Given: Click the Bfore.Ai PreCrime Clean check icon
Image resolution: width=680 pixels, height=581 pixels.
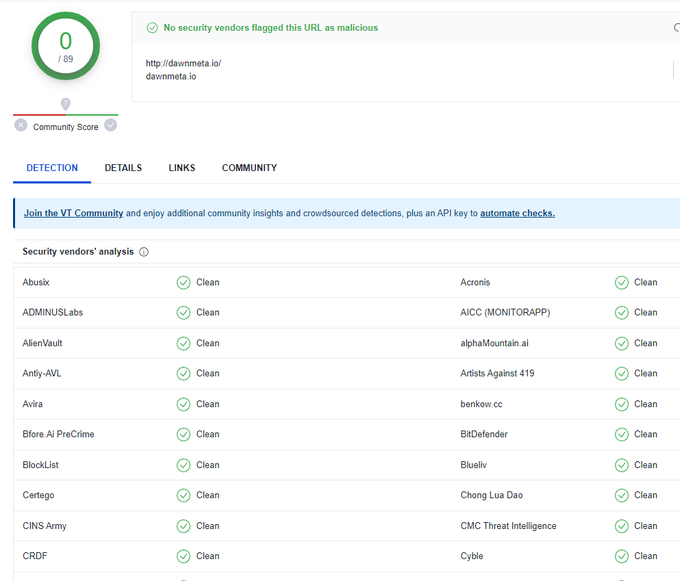Looking at the screenshot, I should pos(183,434).
